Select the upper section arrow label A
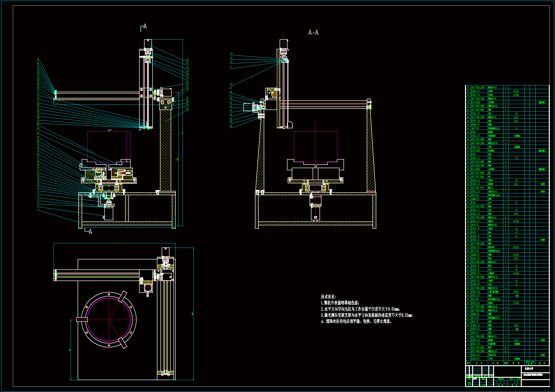 click(145, 26)
